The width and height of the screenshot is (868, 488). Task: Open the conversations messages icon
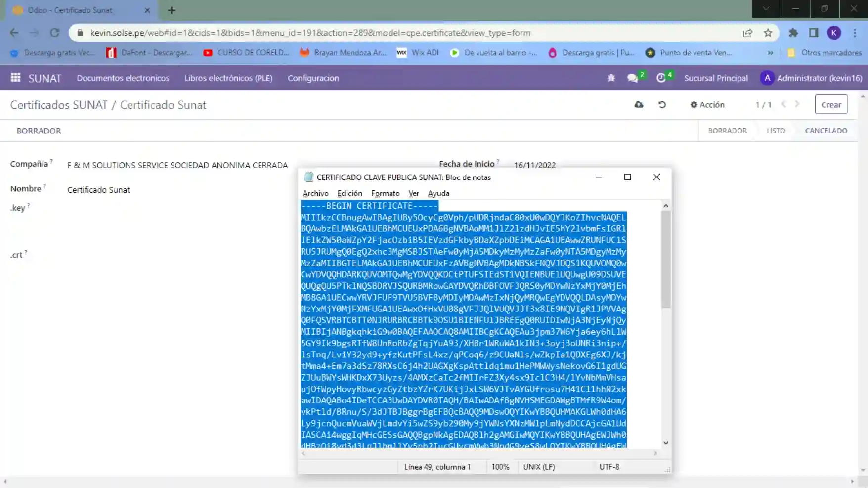click(632, 78)
